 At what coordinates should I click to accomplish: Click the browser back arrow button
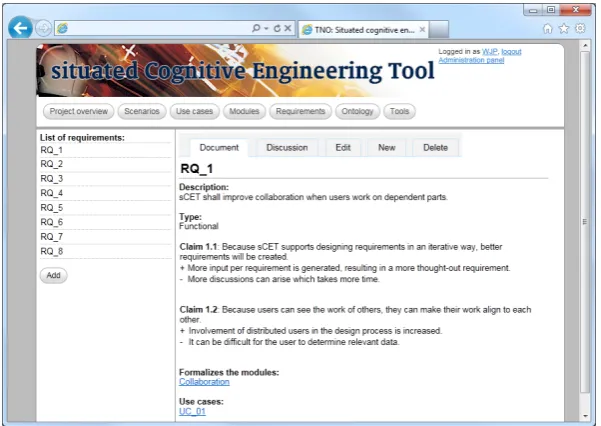click(x=20, y=28)
